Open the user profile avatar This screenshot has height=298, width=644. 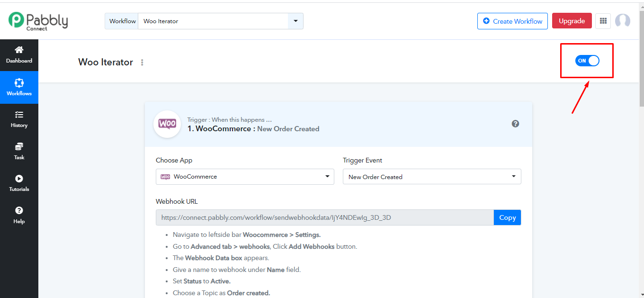point(623,21)
